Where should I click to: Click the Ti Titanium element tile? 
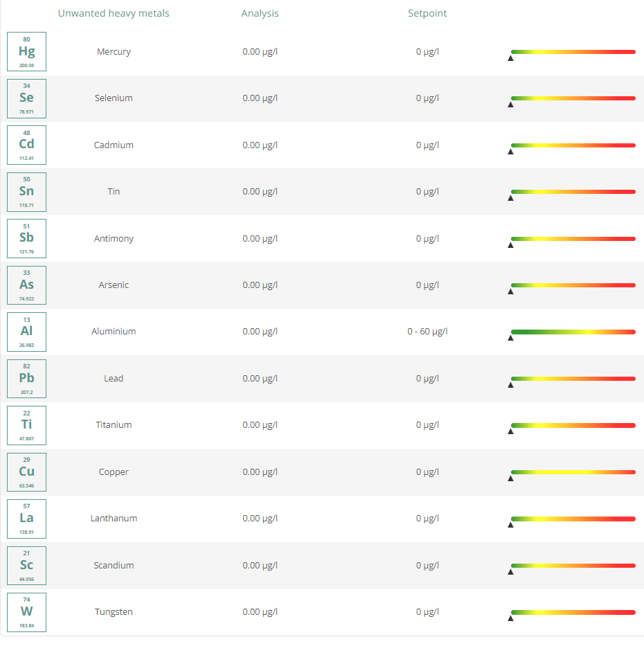26,426
